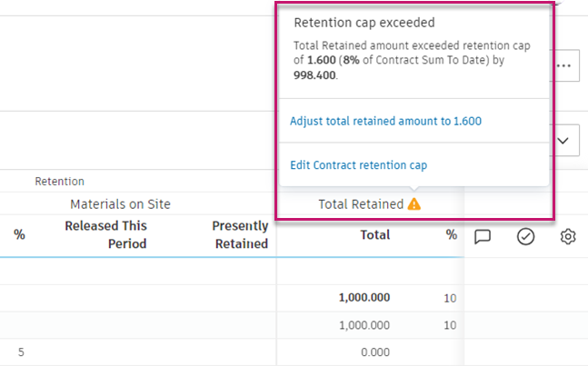Viewport: 588px width, 366px height.
Task: Open the comments speech bubble icon
Action: tap(483, 236)
